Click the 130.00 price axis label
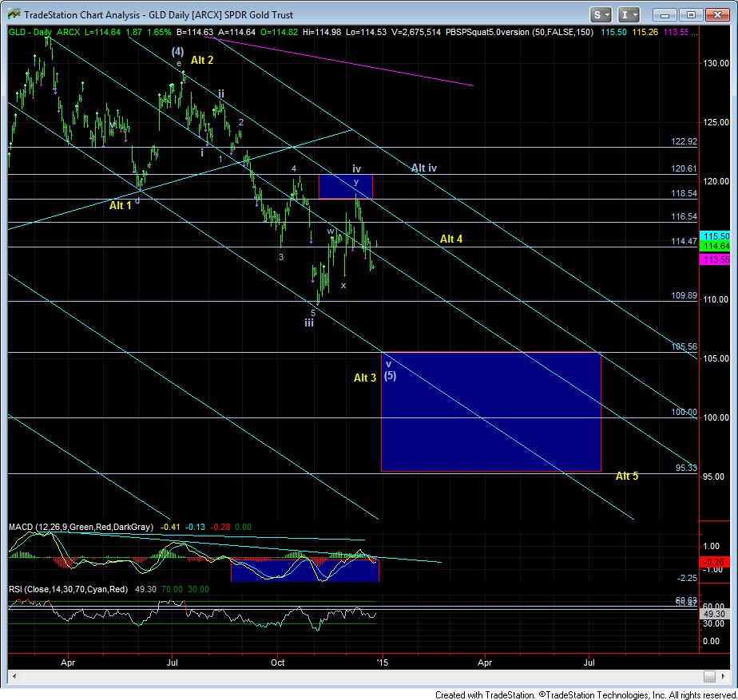This screenshot has height=700, width=738. pos(716,63)
